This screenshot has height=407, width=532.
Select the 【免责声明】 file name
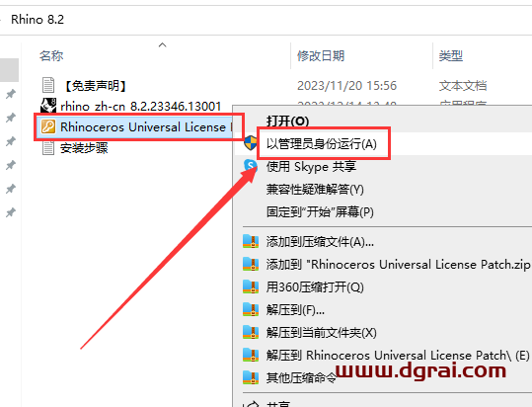[95, 86]
